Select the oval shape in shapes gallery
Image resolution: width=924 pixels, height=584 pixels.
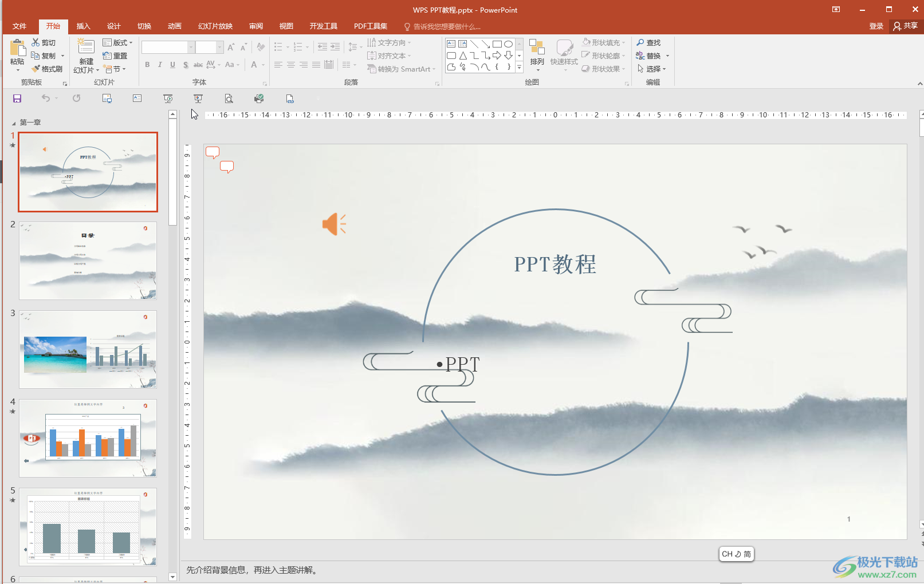(x=508, y=44)
